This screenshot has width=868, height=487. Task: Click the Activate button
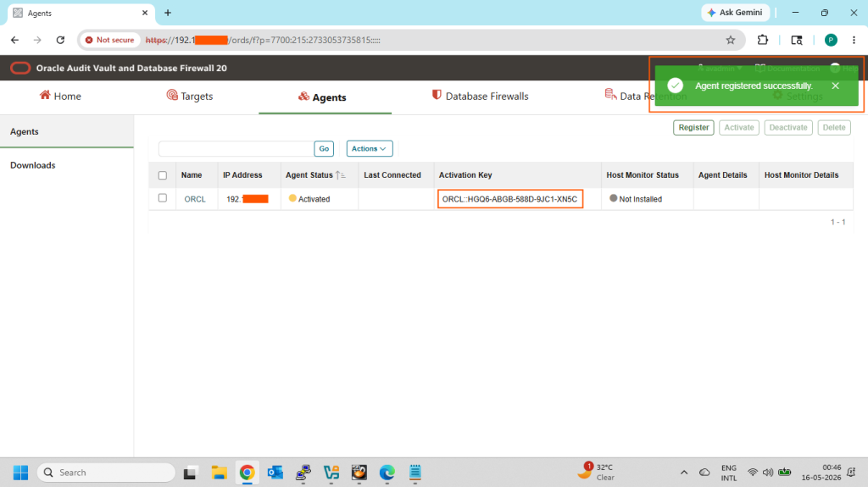(x=739, y=128)
